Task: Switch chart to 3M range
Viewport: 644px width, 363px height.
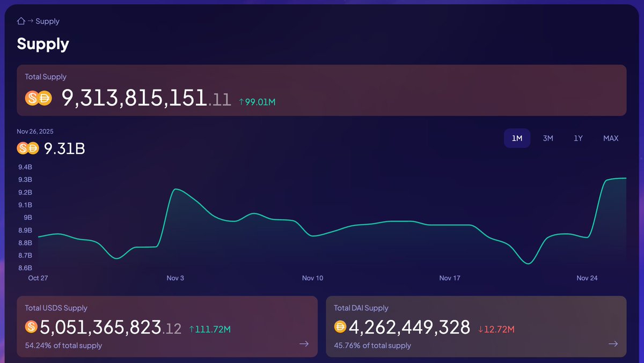Action: pyautogui.click(x=548, y=138)
